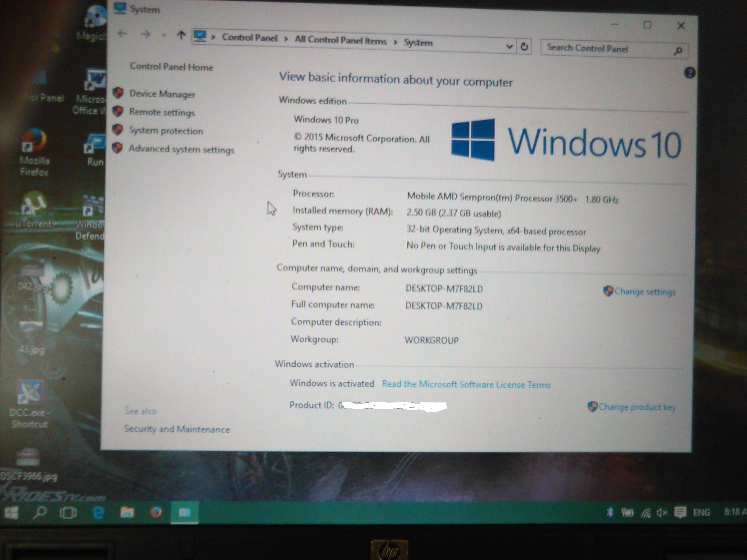
Task: Select Control Panel breadcrumb
Action: tap(250, 38)
